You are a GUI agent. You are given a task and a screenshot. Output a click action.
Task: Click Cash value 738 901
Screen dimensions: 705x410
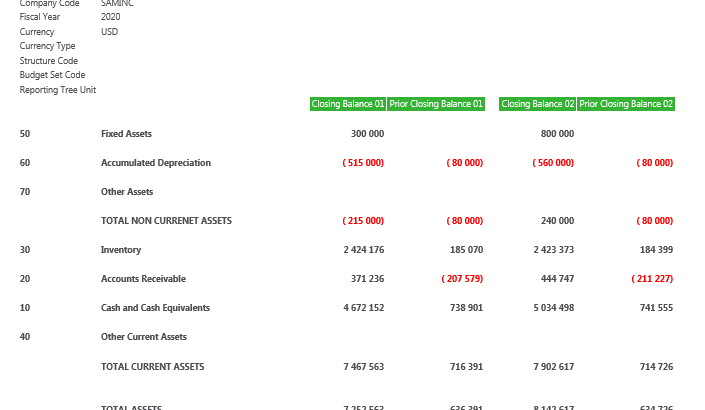[x=466, y=308]
